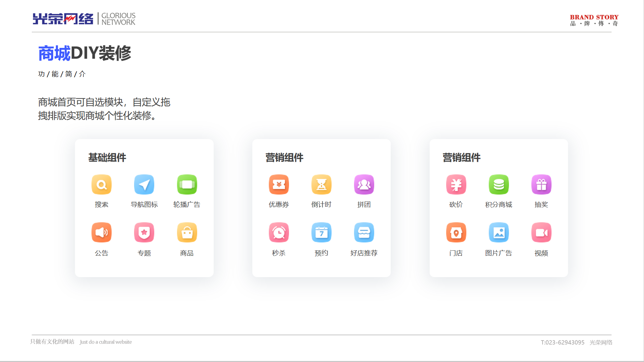Screen dimensions: 644x362
Task: Select the 公告 announcement icon
Action: (101, 233)
